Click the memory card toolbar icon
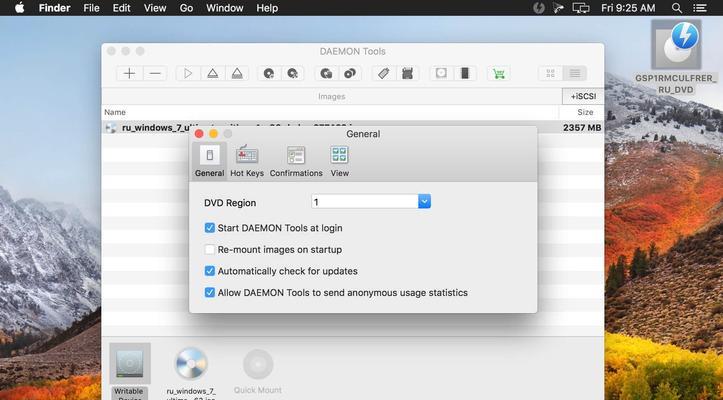 [407, 73]
